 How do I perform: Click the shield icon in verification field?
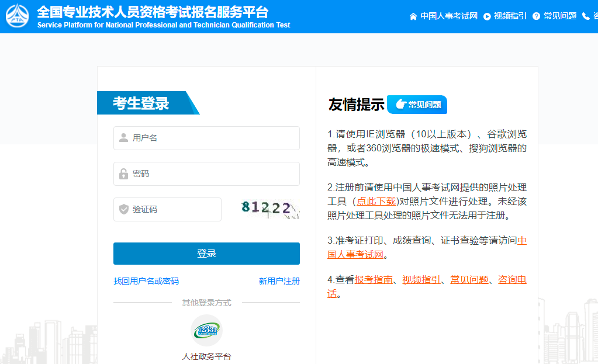tap(123, 209)
